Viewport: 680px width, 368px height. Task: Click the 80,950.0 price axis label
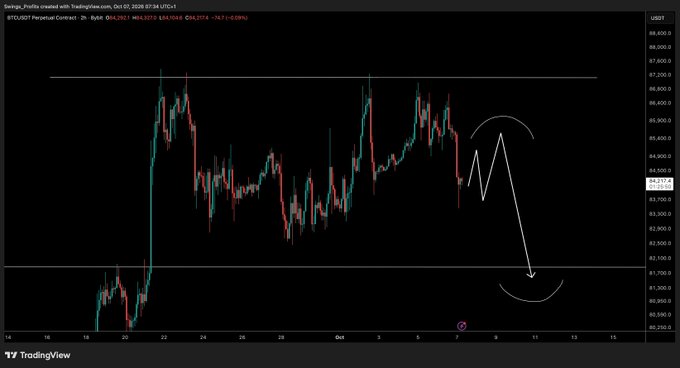pos(660,301)
